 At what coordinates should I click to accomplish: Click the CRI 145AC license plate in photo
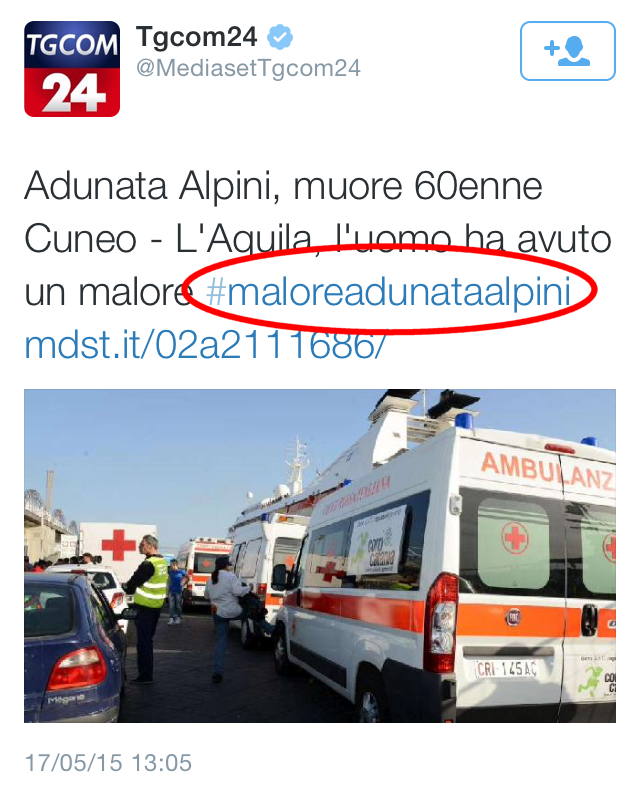point(506,668)
